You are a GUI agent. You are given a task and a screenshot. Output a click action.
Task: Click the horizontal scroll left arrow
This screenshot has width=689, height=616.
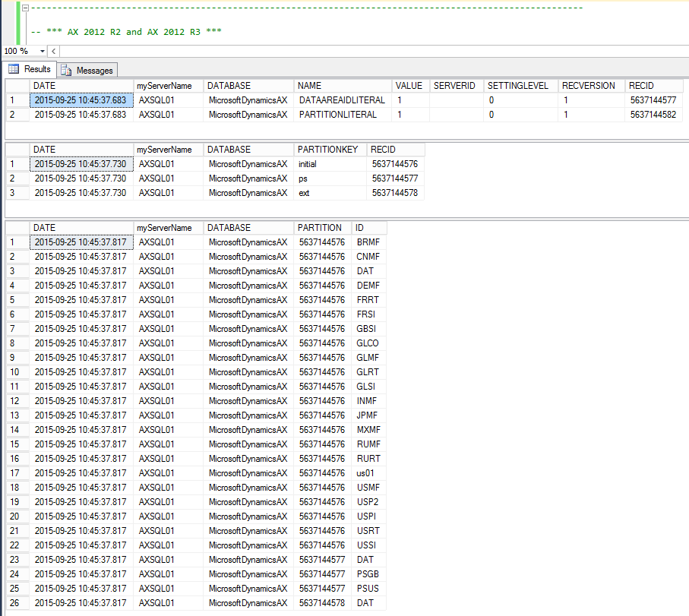point(53,51)
